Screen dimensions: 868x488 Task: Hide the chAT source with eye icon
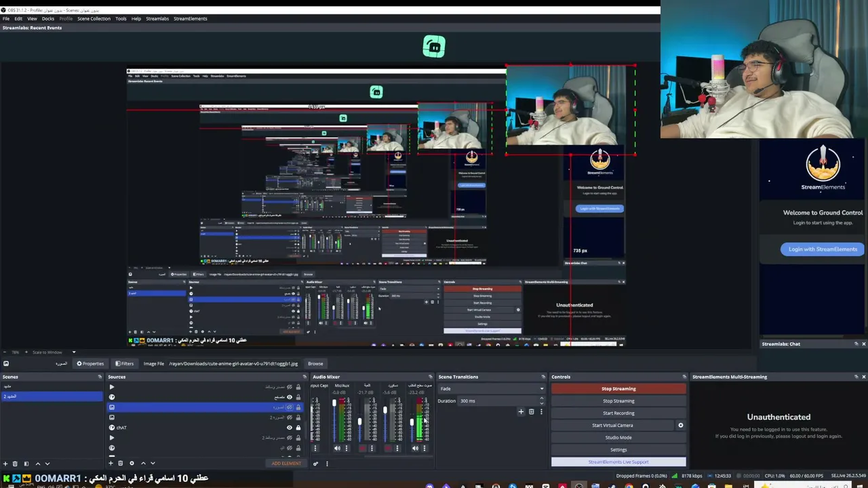pos(290,428)
